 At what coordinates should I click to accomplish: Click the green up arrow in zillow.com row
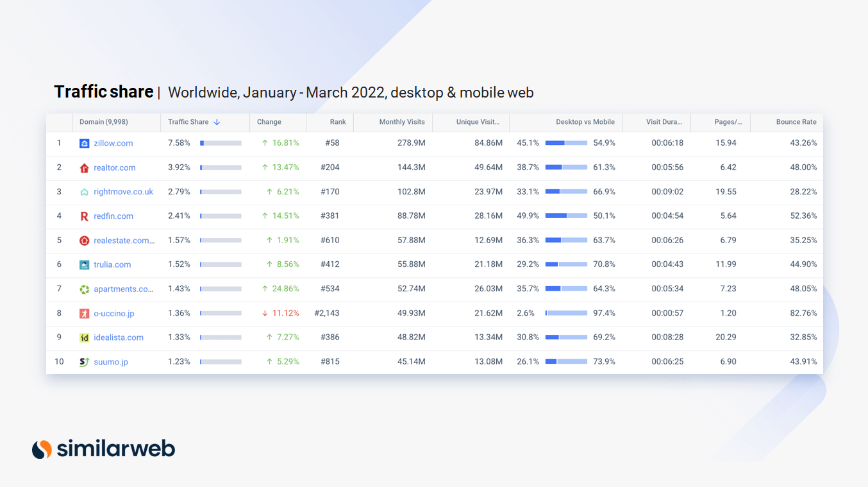point(265,143)
